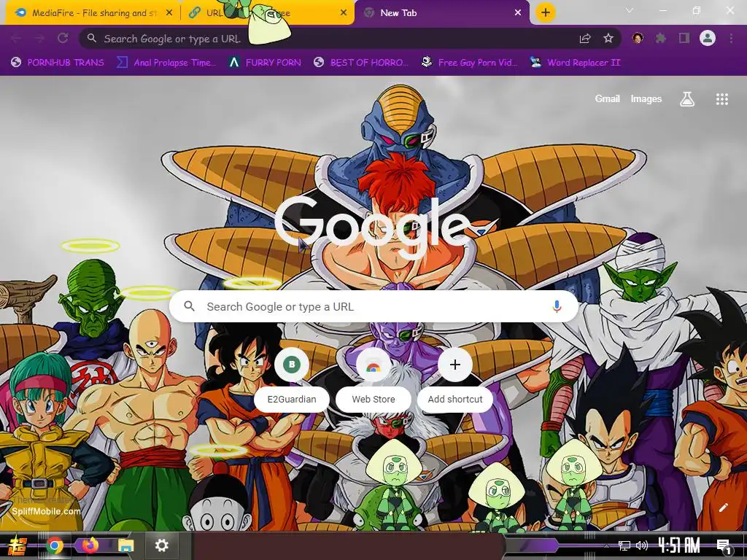Open the Images link
The height and width of the screenshot is (560, 747).
[646, 98]
